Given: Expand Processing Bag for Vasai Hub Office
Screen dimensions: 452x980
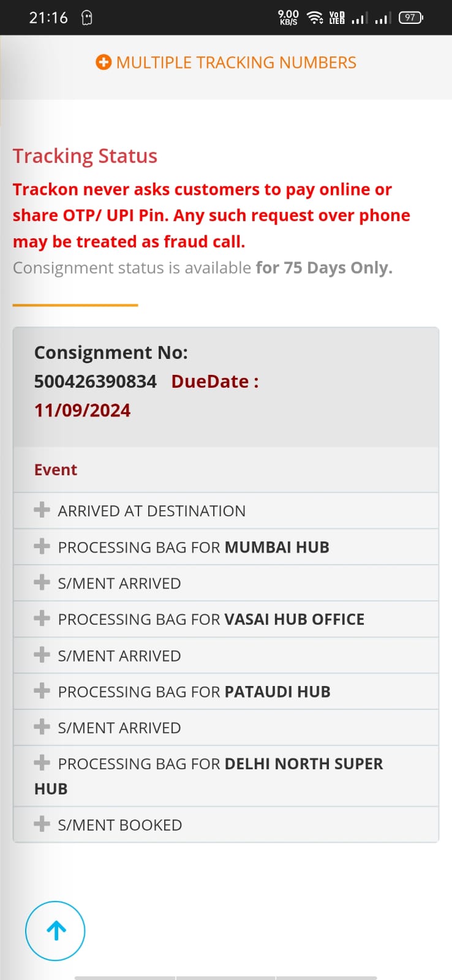Looking at the screenshot, I should [x=211, y=619].
